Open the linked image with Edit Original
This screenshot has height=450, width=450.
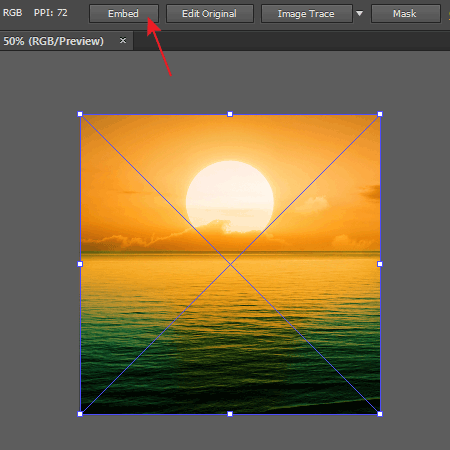(210, 14)
